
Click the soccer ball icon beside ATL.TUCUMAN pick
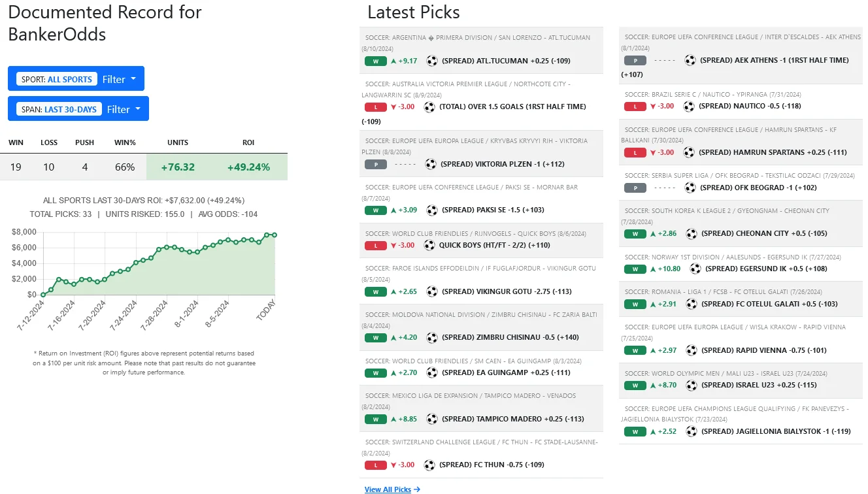(432, 61)
